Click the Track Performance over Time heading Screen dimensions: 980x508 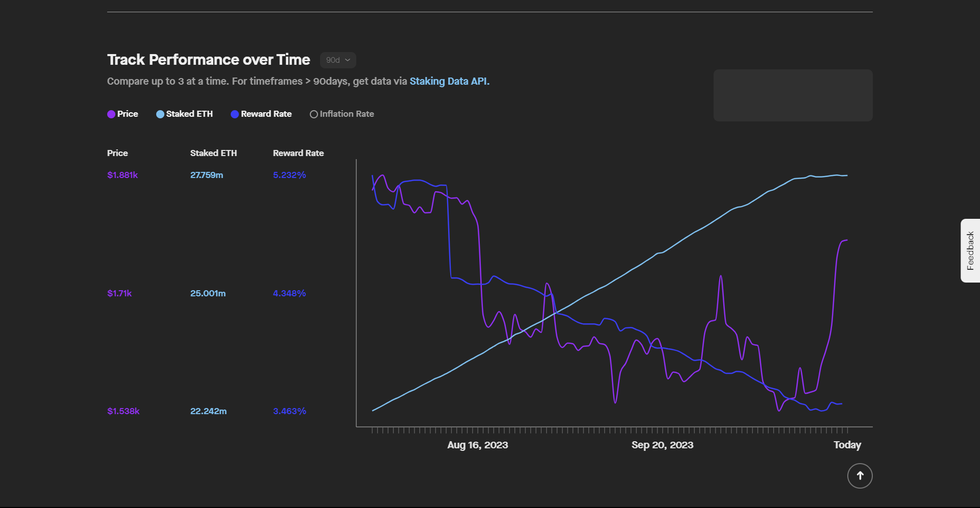(209, 60)
